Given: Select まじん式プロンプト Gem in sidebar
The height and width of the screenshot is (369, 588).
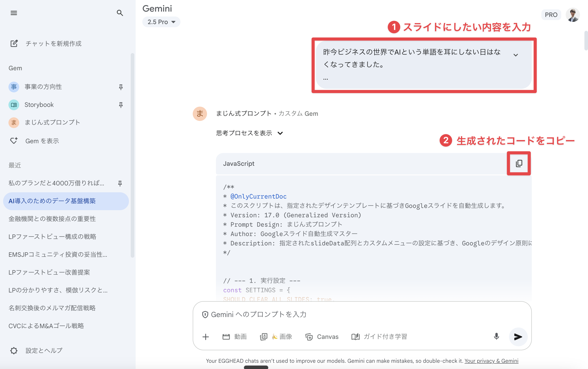Looking at the screenshot, I should click(52, 122).
